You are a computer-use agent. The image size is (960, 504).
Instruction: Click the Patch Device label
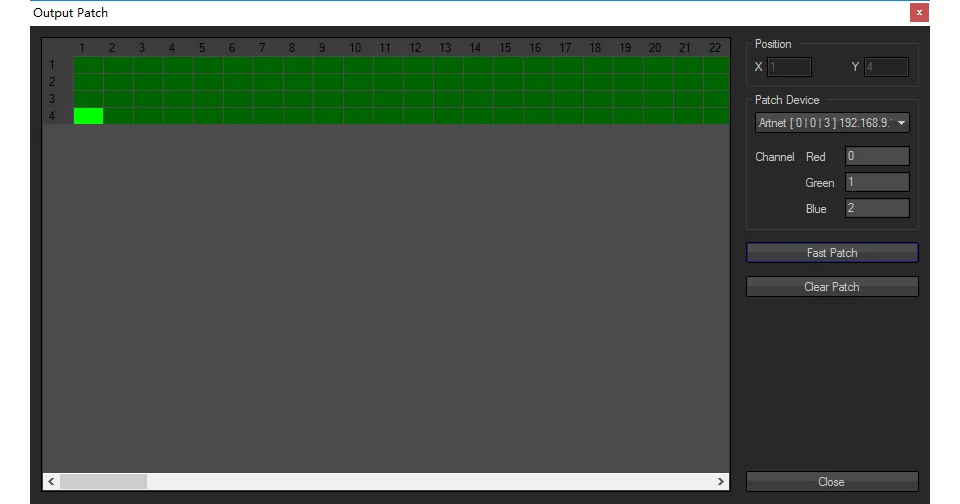pos(787,100)
